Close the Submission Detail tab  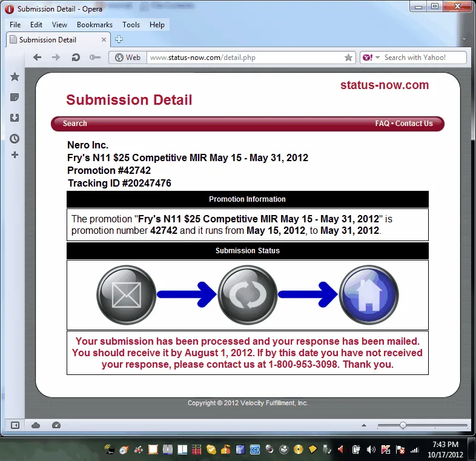104,40
